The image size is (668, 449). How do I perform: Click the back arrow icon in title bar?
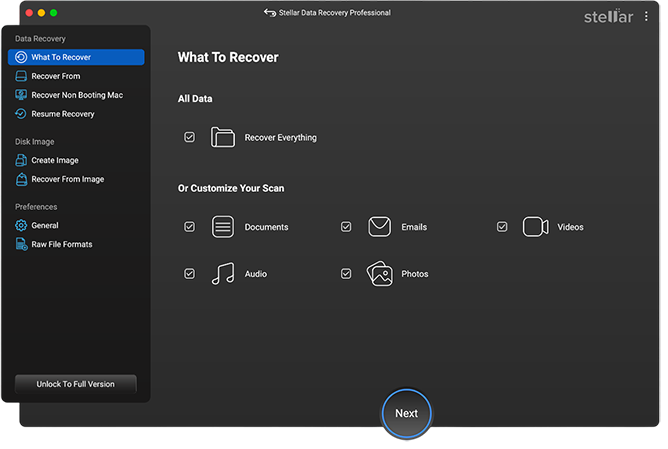click(270, 13)
